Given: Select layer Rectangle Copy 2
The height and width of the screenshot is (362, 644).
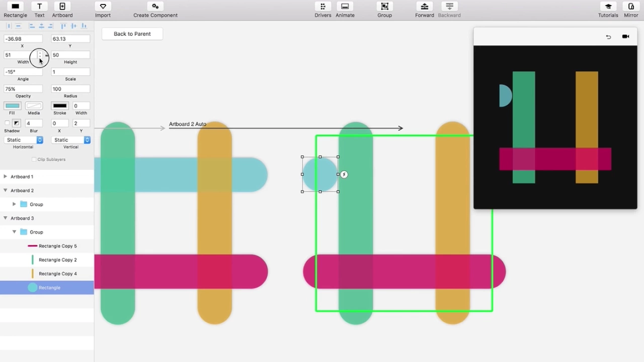Looking at the screenshot, I should 47,260.
